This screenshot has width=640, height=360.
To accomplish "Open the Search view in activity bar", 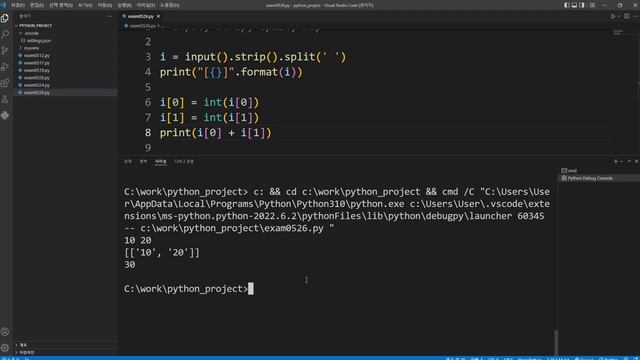I will point(5,34).
